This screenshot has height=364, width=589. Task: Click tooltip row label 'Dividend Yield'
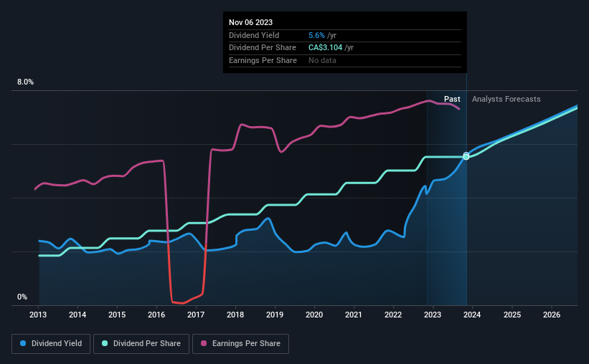[x=254, y=35]
